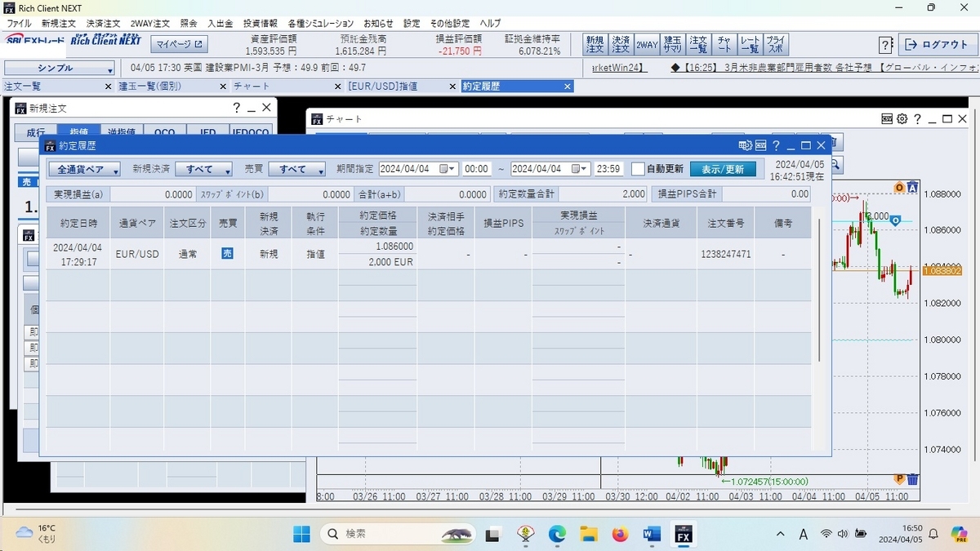
Task: Open help in 約定履歴 title bar
Action: (776, 145)
